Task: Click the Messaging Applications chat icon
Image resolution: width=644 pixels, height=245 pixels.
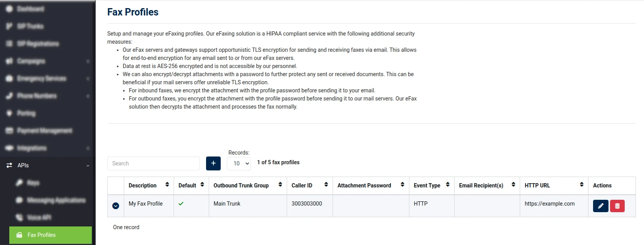Action: tap(19, 200)
